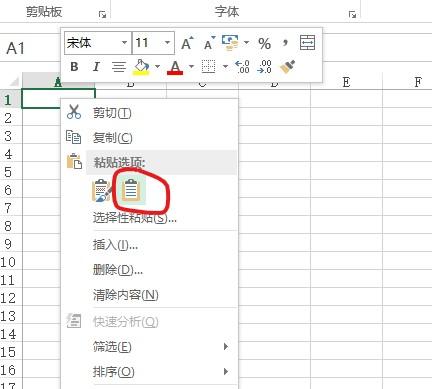Open fill color dropdown arrow

157,67
